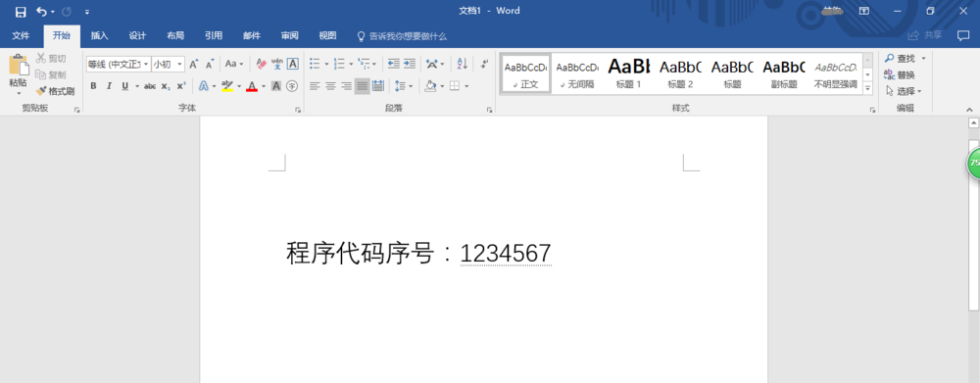
Task: Apply the 副标题 (Subtitle) style
Action: coord(784,73)
